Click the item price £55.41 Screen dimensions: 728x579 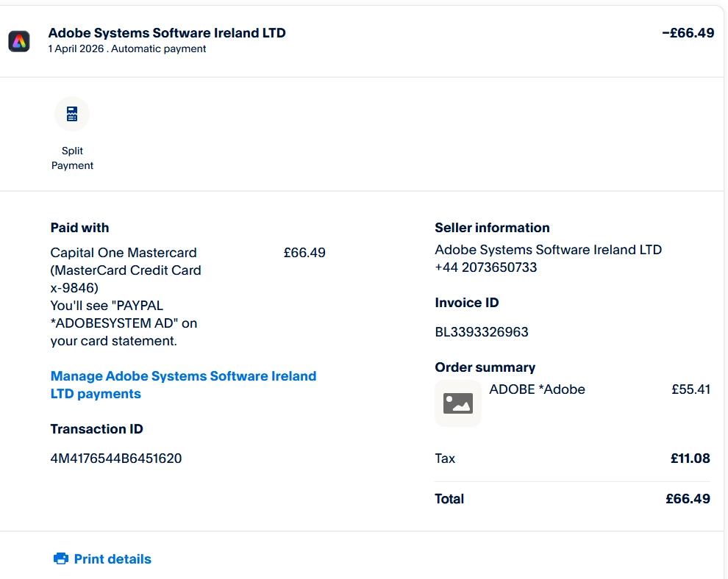pyautogui.click(x=690, y=389)
